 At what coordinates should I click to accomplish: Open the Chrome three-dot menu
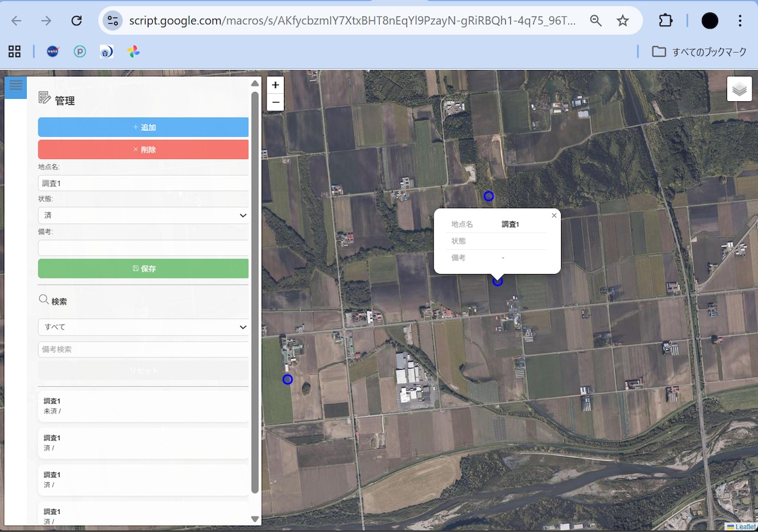pyautogui.click(x=740, y=21)
